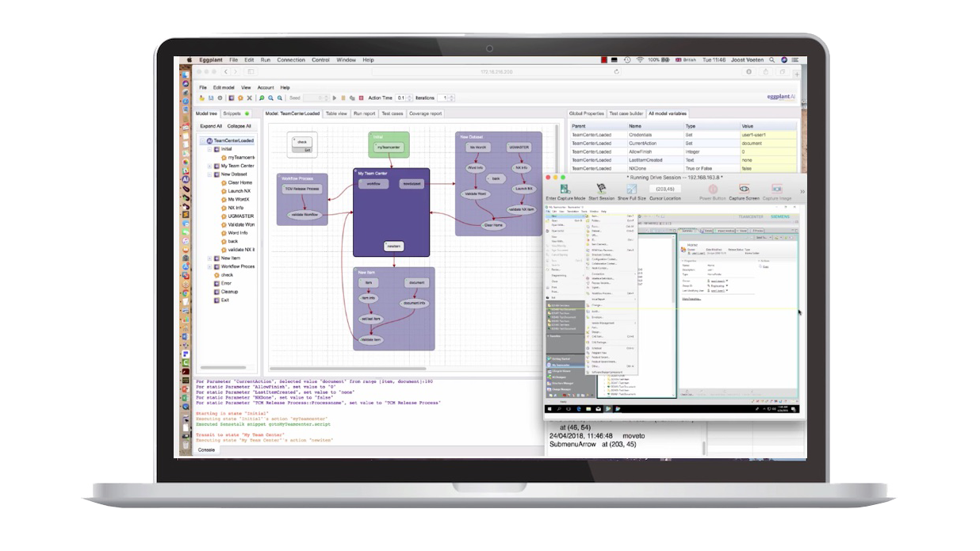Click the toolbar overflow chevron in Drive Session window
Image resolution: width=980 pixels, height=551 pixels.
[x=802, y=192]
